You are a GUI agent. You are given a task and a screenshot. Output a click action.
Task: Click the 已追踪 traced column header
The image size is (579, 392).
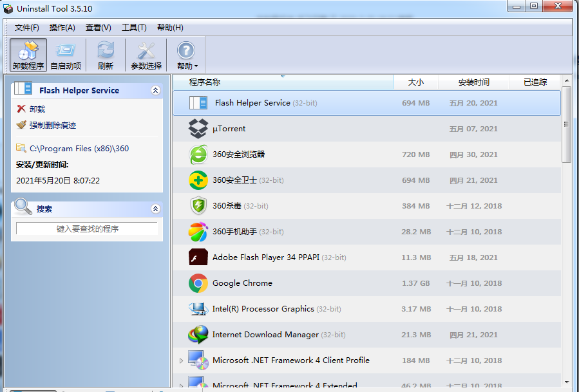coord(535,82)
